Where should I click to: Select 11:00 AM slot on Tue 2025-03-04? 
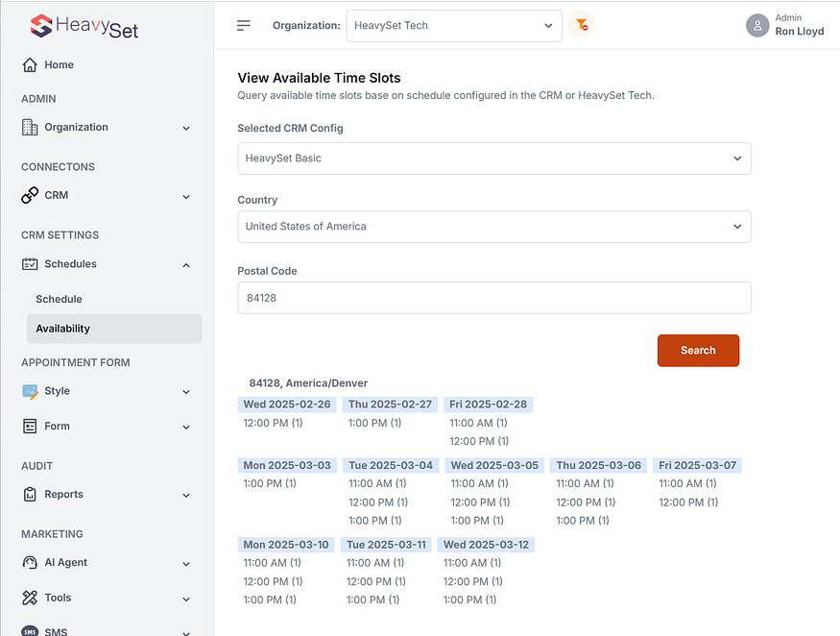tap(377, 483)
